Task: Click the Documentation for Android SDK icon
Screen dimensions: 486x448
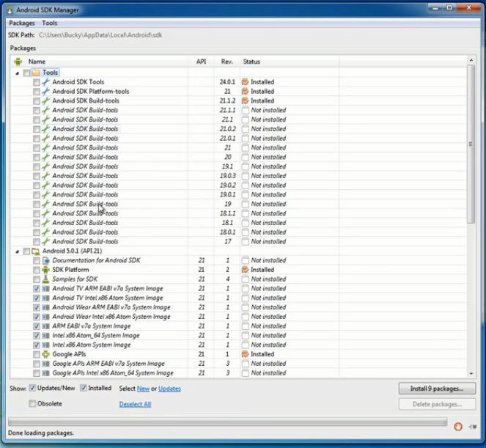Action: 46,260
